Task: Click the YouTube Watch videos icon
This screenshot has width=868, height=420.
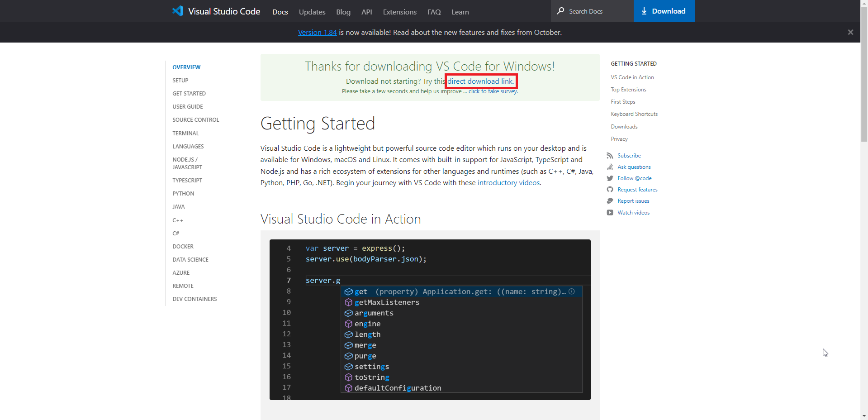Action: point(610,213)
